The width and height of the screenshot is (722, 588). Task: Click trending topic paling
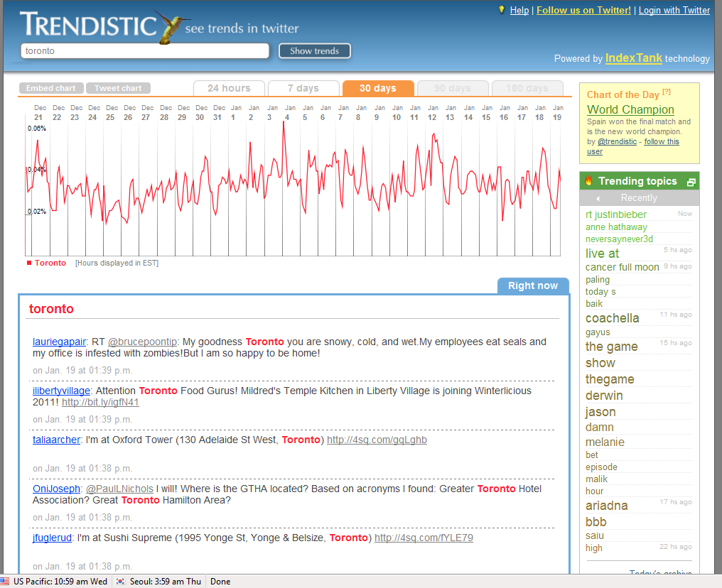(x=597, y=280)
